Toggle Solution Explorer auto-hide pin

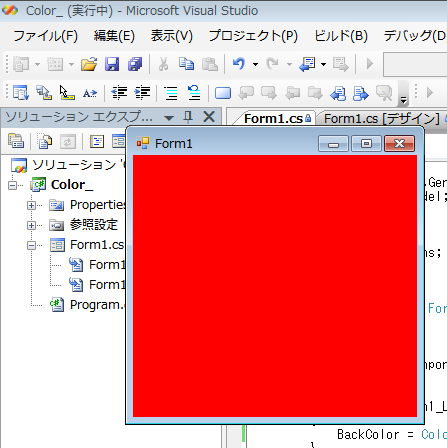point(188,117)
